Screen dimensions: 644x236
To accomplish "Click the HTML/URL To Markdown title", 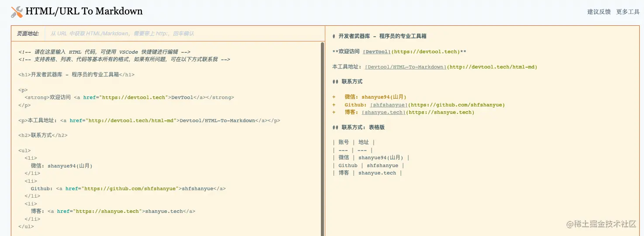I will 84,11.
